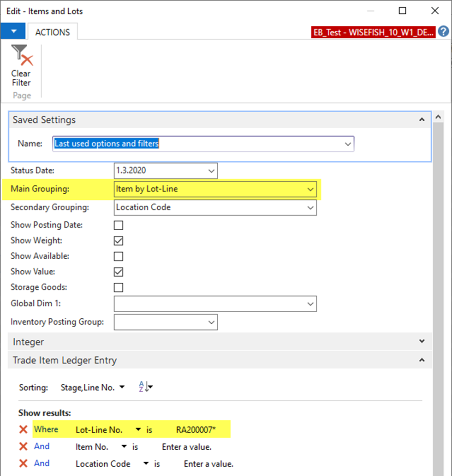Collapse the Saved Settings section
The height and width of the screenshot is (476, 452).
coord(422,119)
